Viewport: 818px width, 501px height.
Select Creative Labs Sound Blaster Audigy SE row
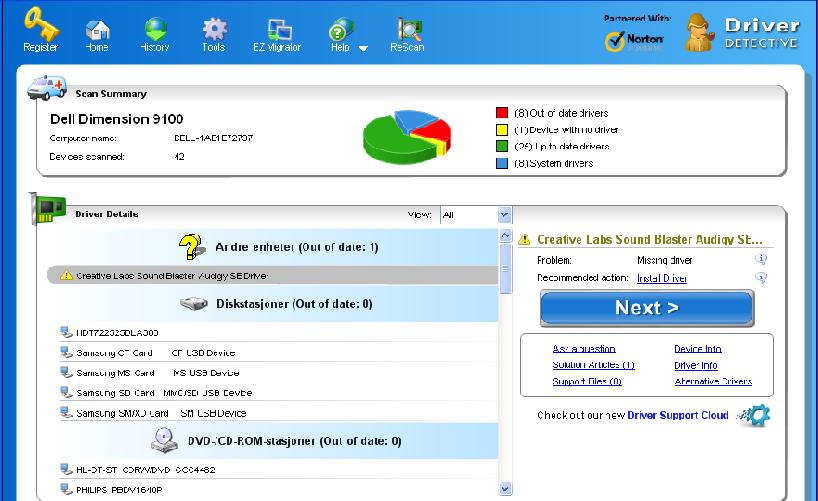pyautogui.click(x=272, y=276)
